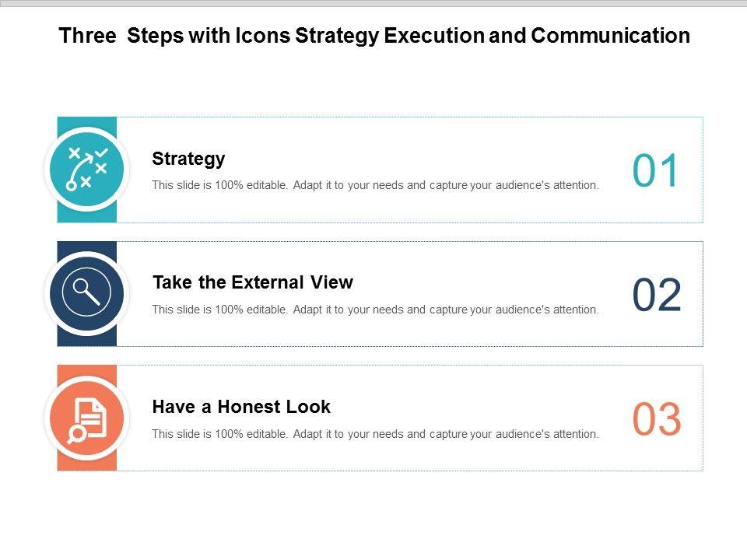The height and width of the screenshot is (560, 747).
Task: Click the description text under Strategy
Action: click(375, 186)
